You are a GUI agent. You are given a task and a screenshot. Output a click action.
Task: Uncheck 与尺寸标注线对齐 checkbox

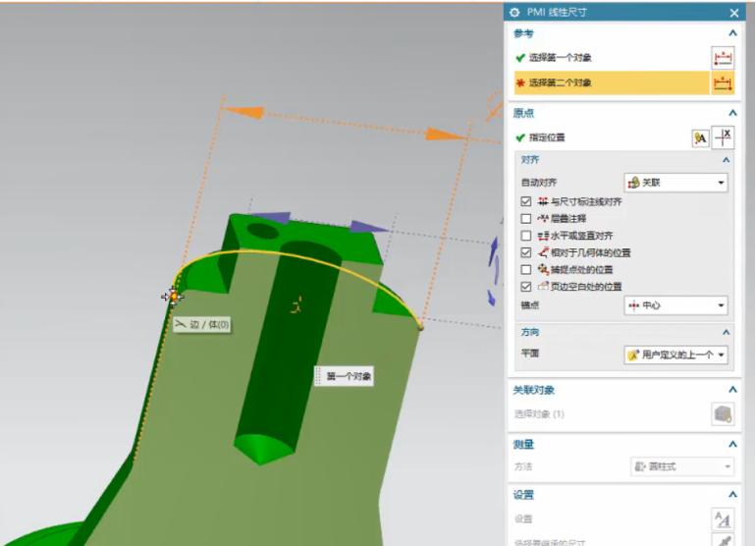click(526, 201)
